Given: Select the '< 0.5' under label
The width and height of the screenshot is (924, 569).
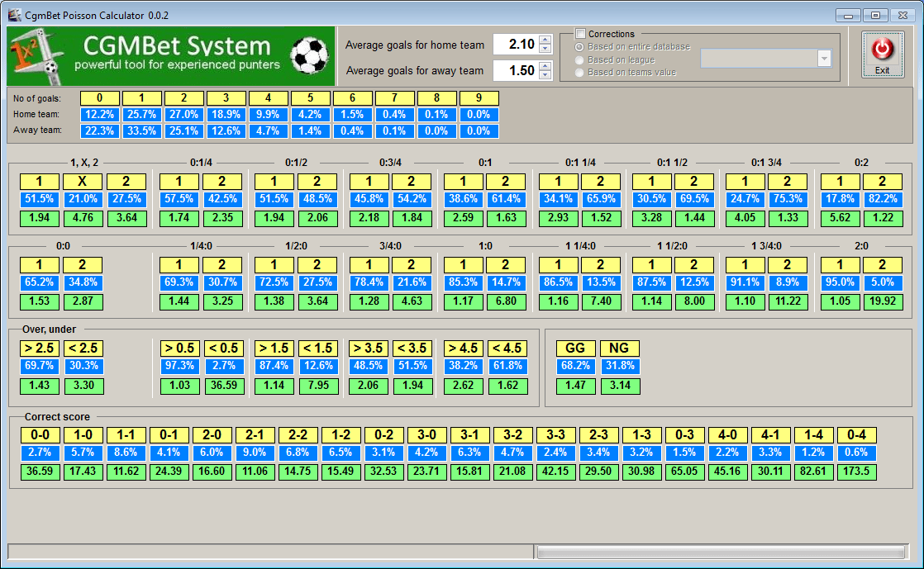Looking at the screenshot, I should click(224, 349).
